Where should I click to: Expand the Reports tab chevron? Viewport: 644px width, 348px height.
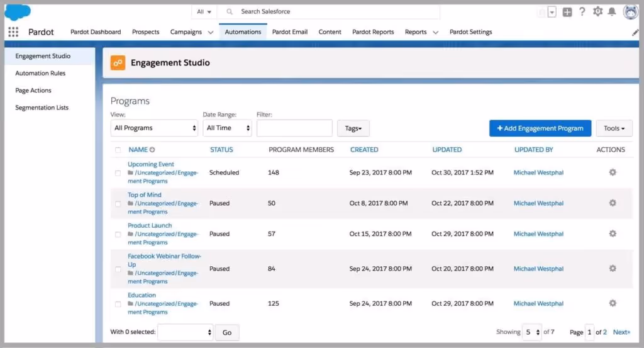click(435, 32)
